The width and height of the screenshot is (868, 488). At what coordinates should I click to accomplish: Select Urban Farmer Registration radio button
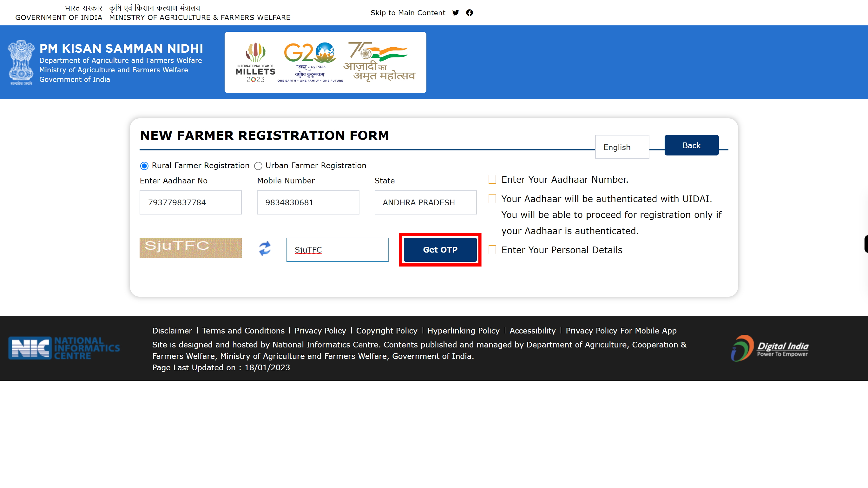click(258, 166)
